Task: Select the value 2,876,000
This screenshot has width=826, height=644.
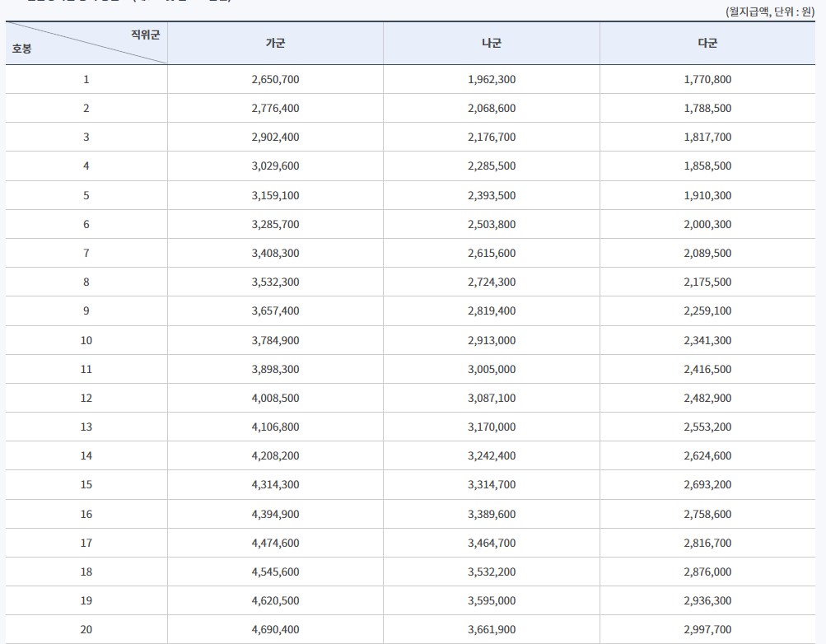Action: point(707,572)
